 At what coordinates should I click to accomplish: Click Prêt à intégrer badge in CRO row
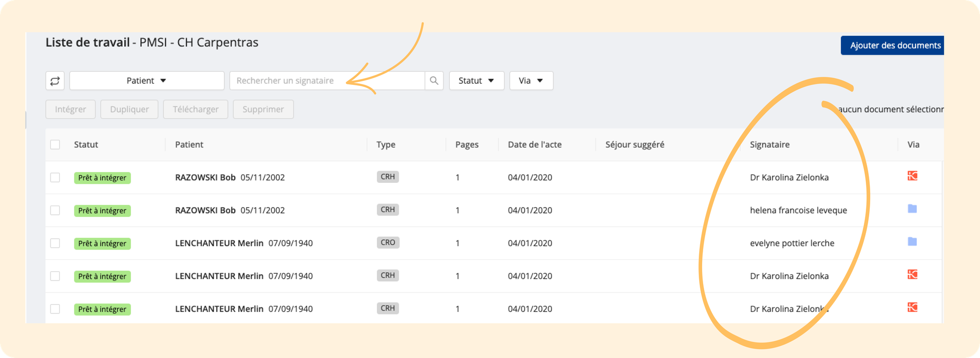[x=102, y=243]
